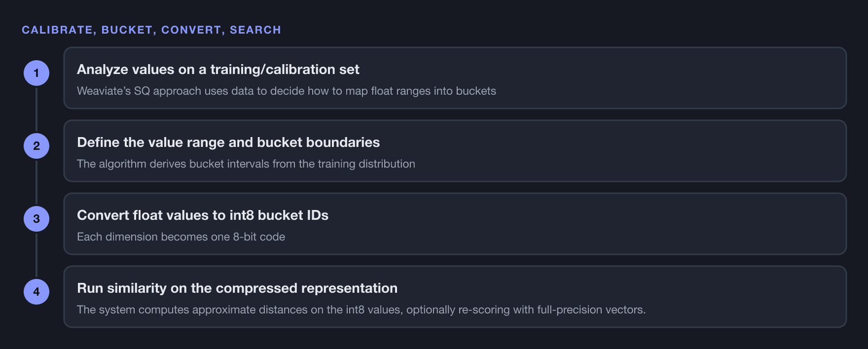Select the 'Convert float values to int8 bucket IDs' heading

(x=203, y=215)
